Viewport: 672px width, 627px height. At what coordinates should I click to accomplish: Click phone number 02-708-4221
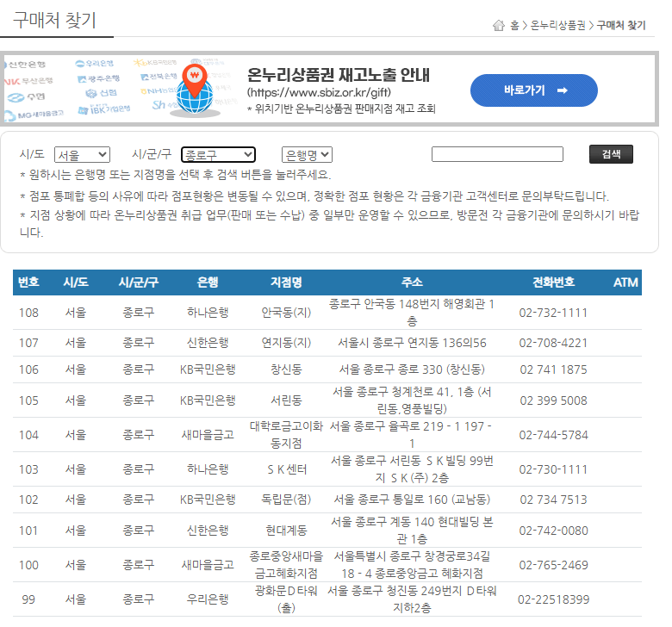pos(553,343)
